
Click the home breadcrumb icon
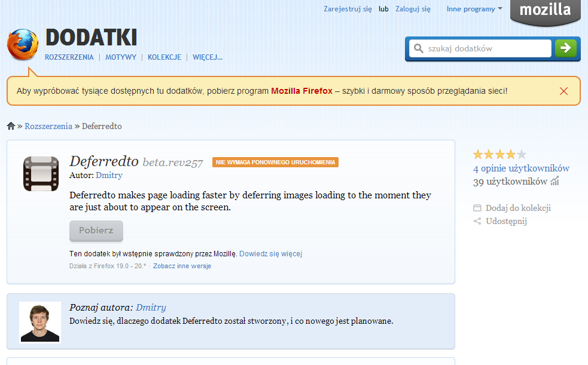click(11, 126)
